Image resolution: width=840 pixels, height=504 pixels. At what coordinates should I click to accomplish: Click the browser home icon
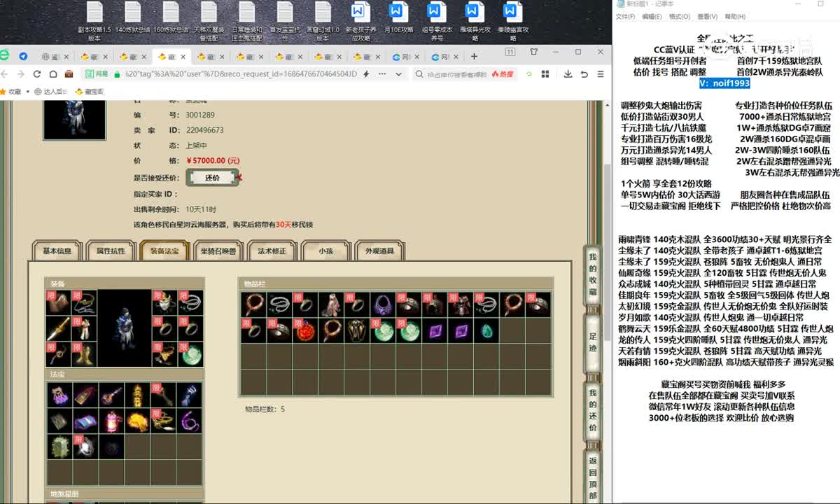point(53,73)
